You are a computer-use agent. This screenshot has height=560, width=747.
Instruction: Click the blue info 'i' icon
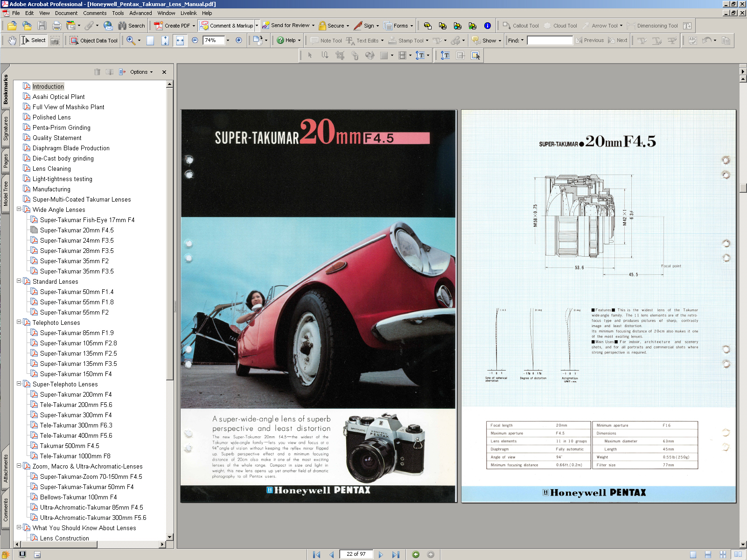(488, 26)
